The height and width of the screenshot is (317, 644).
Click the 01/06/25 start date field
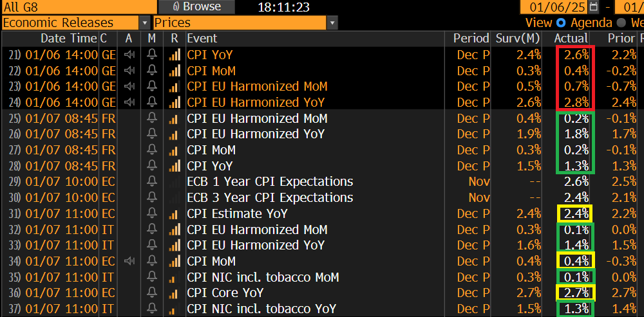point(554,6)
